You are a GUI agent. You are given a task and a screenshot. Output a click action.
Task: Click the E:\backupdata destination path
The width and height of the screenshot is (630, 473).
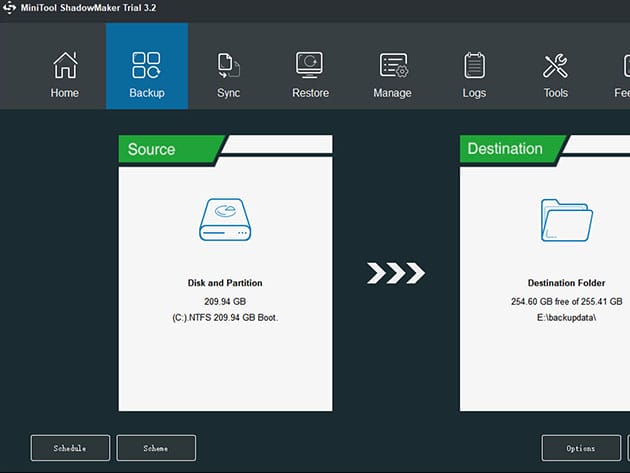[x=567, y=317]
